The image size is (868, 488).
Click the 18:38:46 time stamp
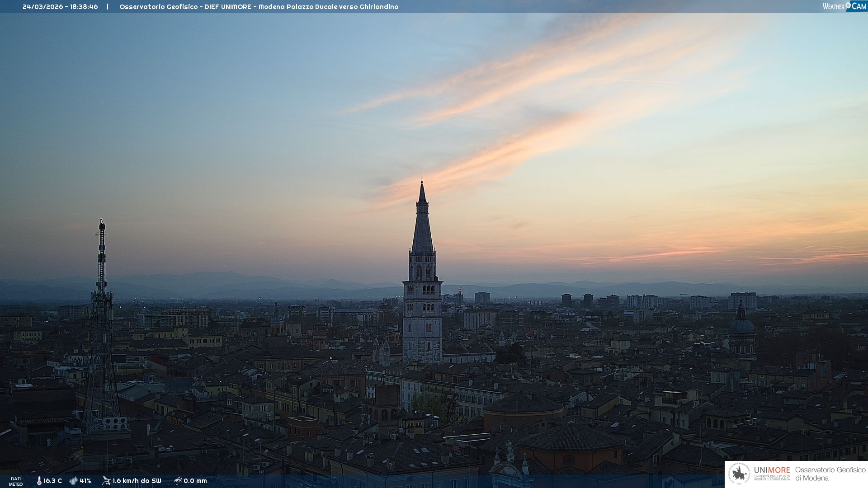(x=84, y=7)
